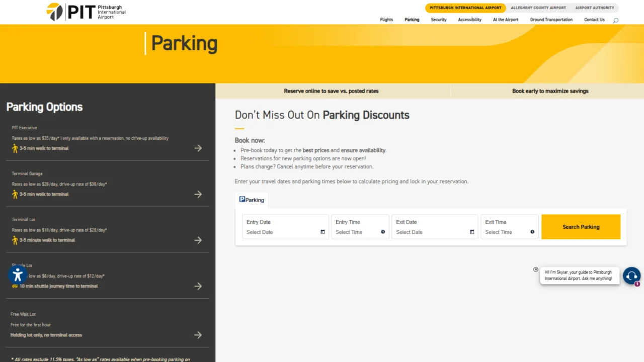Viewport: 644px width, 362px height.
Task: Click the arrow for Terminal Garage
Action: pyautogui.click(x=198, y=194)
